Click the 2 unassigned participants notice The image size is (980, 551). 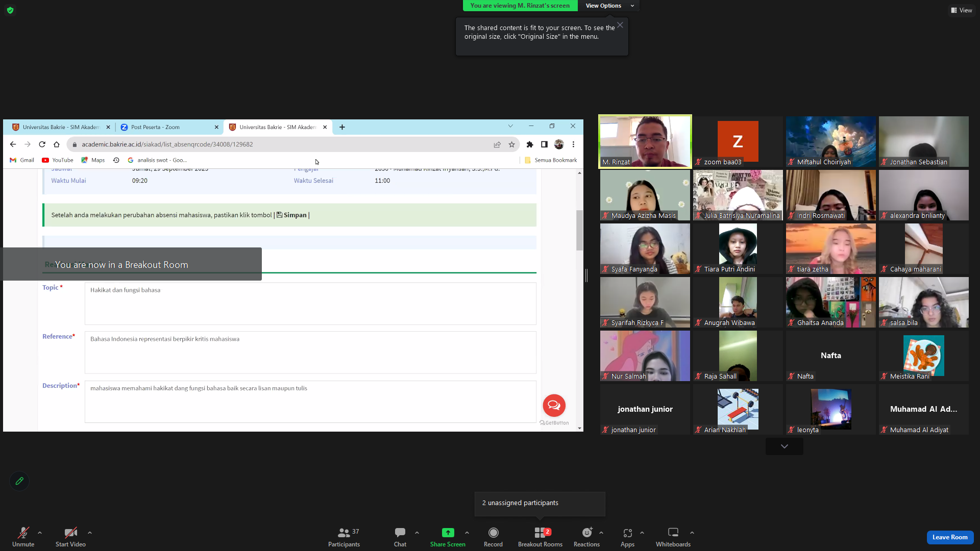click(x=540, y=504)
